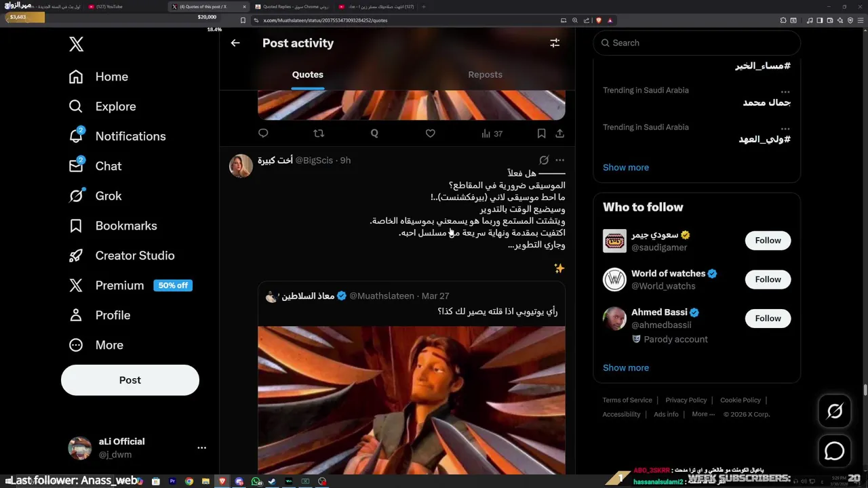The image size is (868, 488).
Task: Open Notifications with 2 unread
Action: pyautogui.click(x=117, y=136)
